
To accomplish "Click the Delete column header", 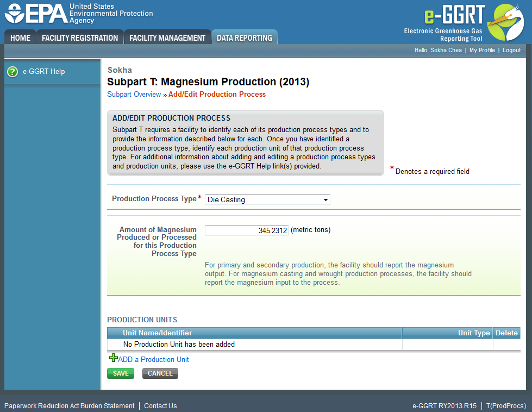I will pos(506,333).
